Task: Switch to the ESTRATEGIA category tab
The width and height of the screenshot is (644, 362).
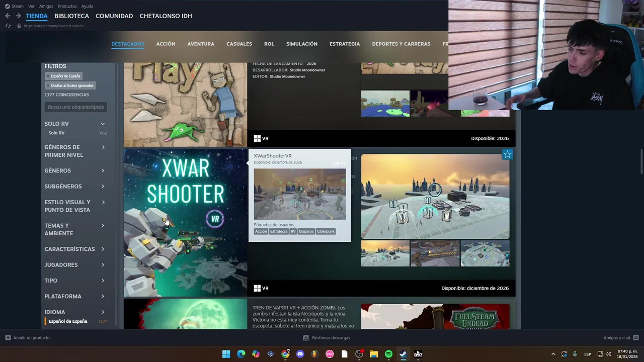Action: pos(345,44)
